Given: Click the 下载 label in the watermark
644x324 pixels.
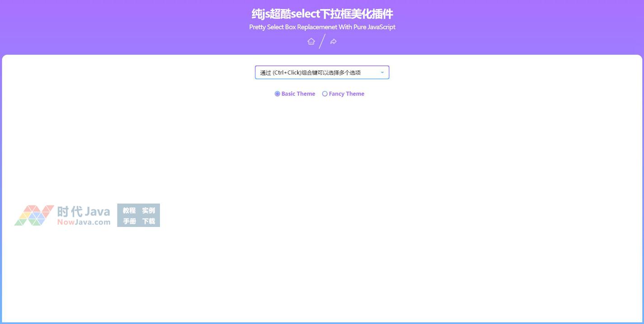Looking at the screenshot, I should 148,221.
